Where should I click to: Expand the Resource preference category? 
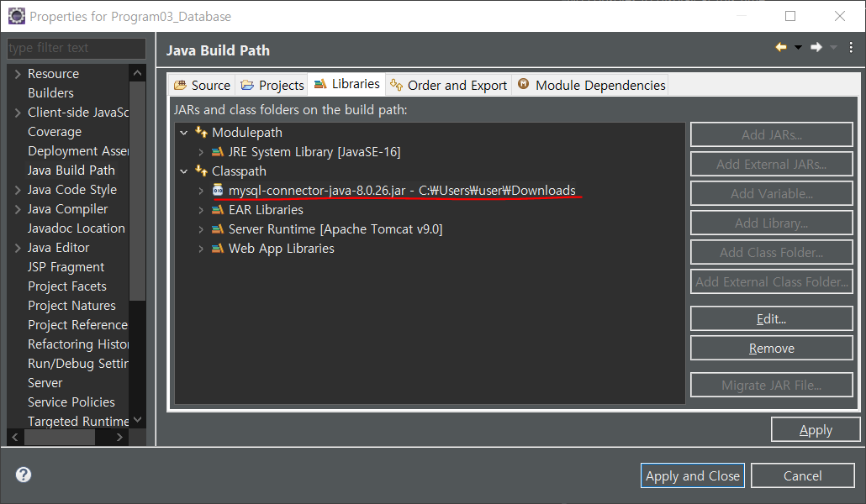[18, 74]
